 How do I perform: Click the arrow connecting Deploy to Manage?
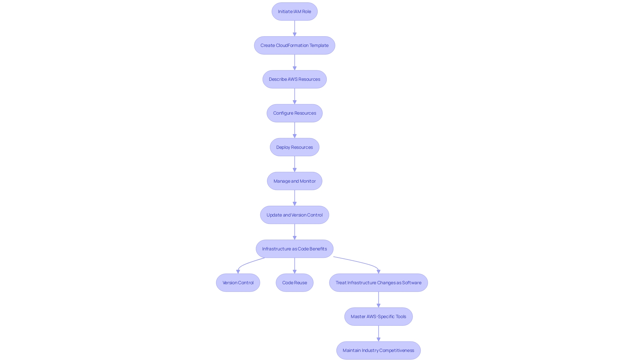[294, 164]
